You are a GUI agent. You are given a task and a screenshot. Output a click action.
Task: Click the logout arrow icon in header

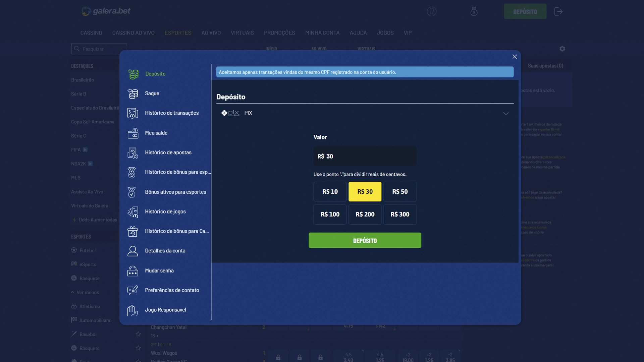click(x=558, y=11)
